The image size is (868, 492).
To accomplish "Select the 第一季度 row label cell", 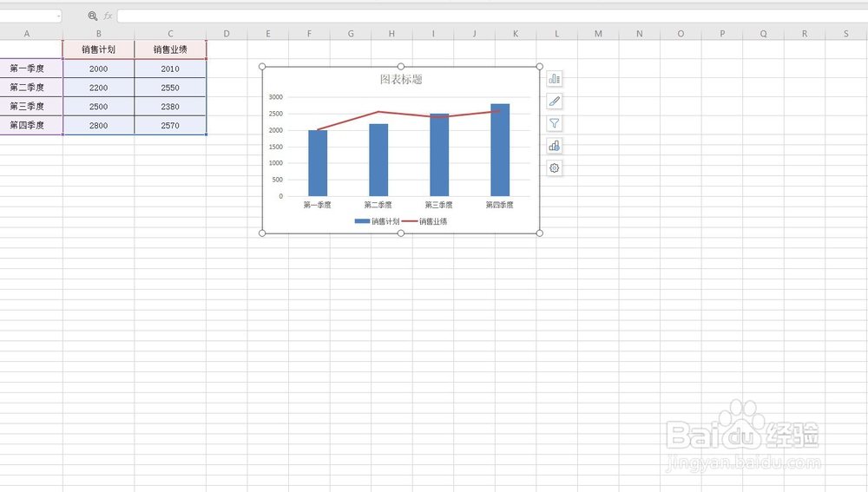I will 31,69.
